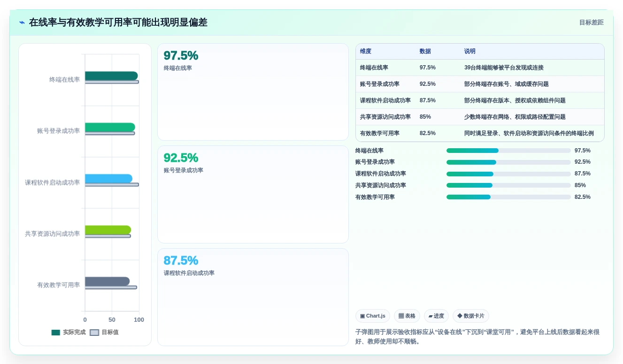Select the 课程软件启动成功率 table row cell
Viewport: 623px width, 364px height.
pyautogui.click(x=385, y=100)
